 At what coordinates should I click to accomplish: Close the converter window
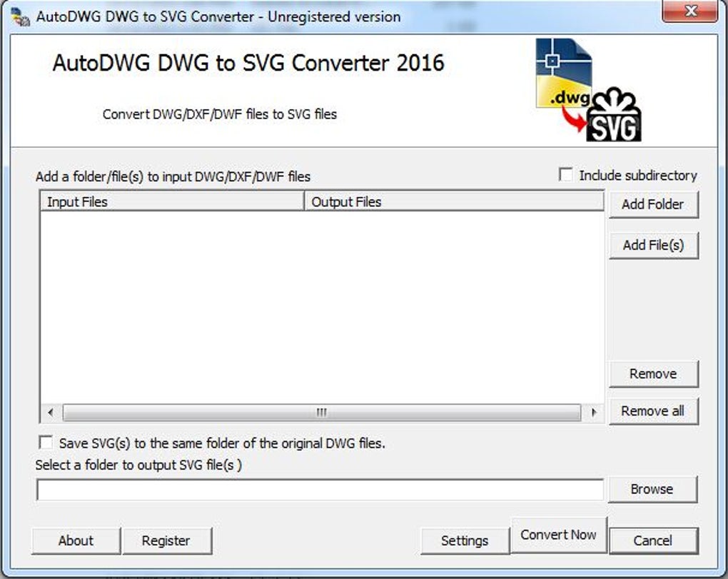tap(690, 10)
